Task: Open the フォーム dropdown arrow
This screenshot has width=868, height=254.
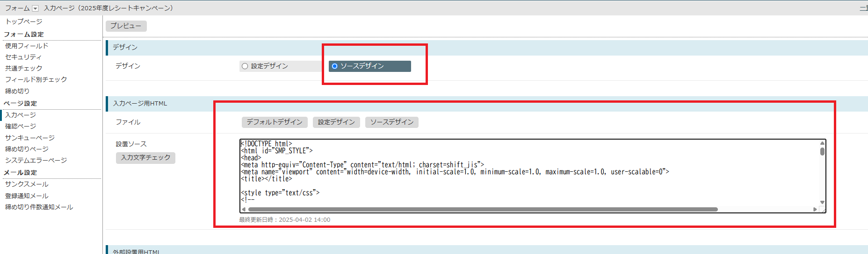Action: coord(35,8)
